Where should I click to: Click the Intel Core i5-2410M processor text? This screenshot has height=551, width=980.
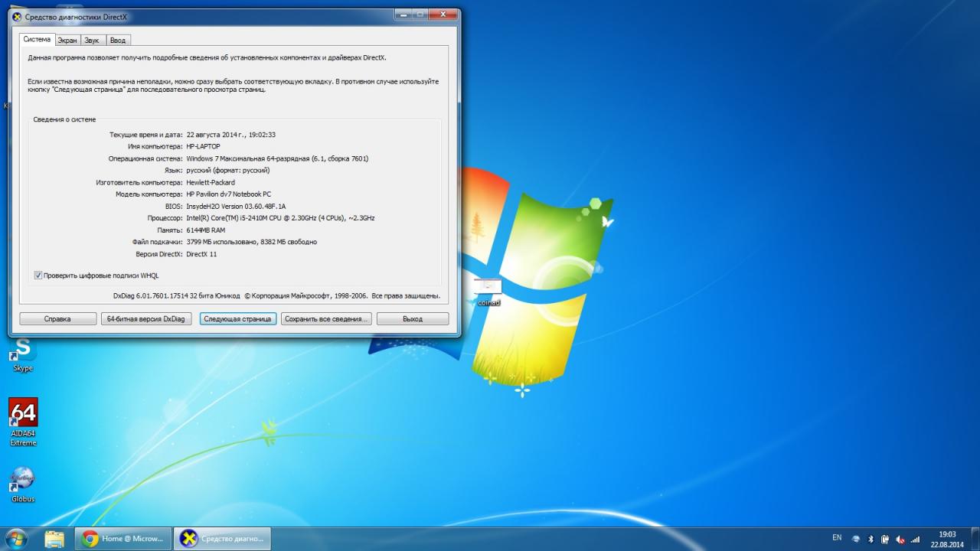(280, 218)
